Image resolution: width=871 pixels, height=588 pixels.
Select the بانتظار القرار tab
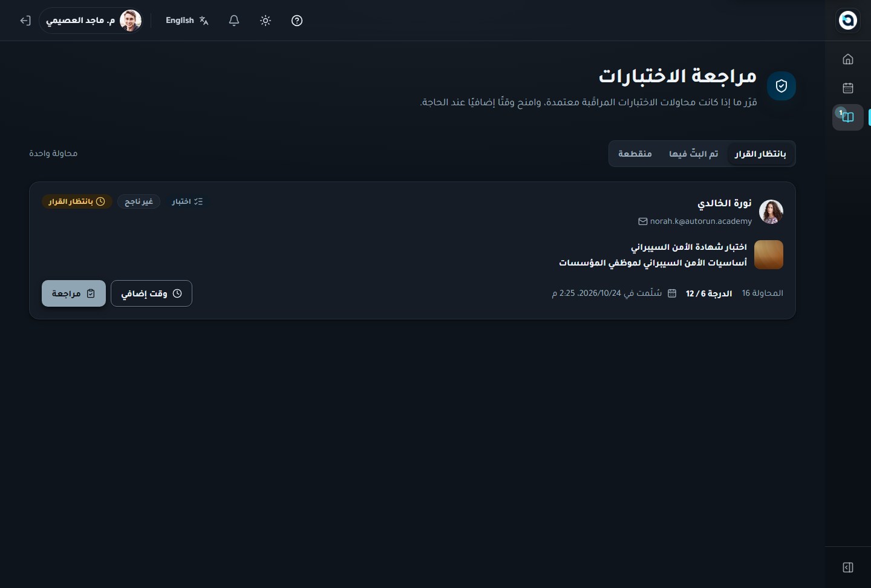[760, 154]
